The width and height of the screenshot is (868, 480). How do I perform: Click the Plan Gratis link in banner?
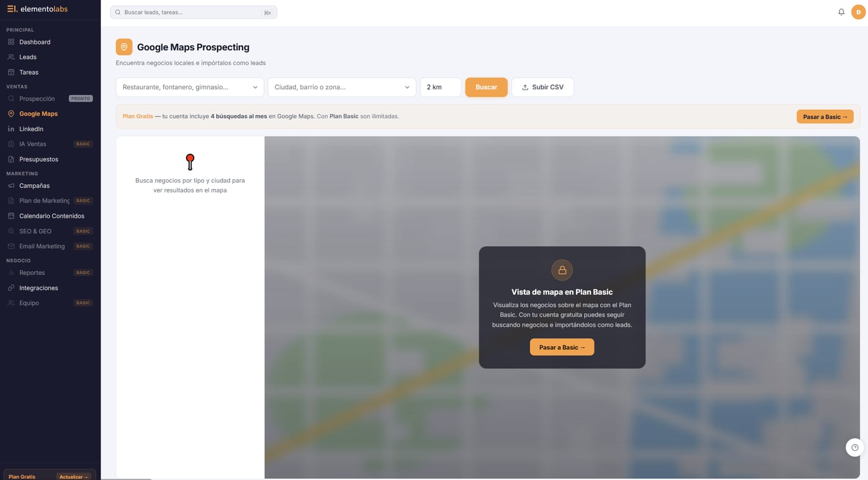[138, 117]
